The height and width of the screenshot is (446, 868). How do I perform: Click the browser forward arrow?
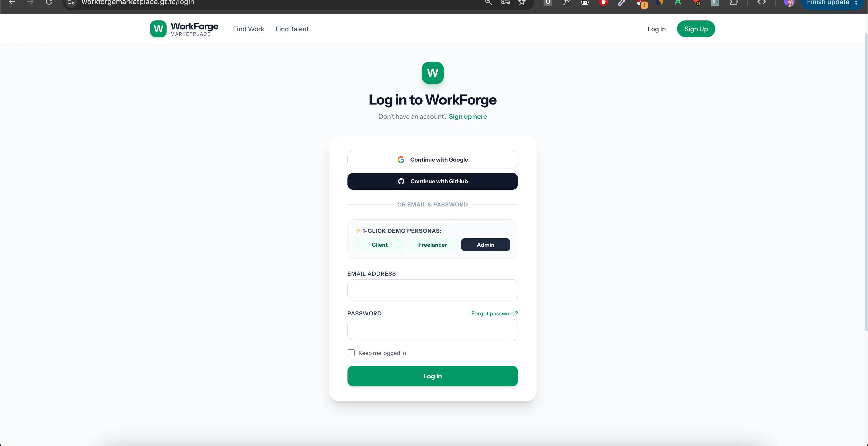coord(31,2)
